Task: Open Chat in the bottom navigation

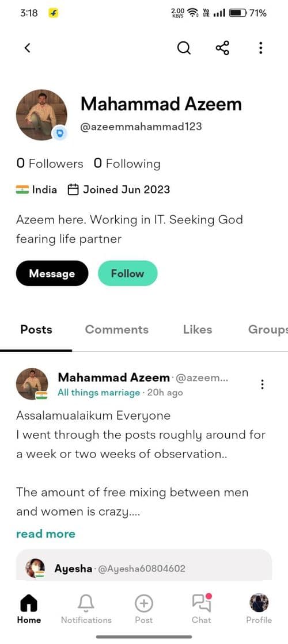Action: coord(202,609)
